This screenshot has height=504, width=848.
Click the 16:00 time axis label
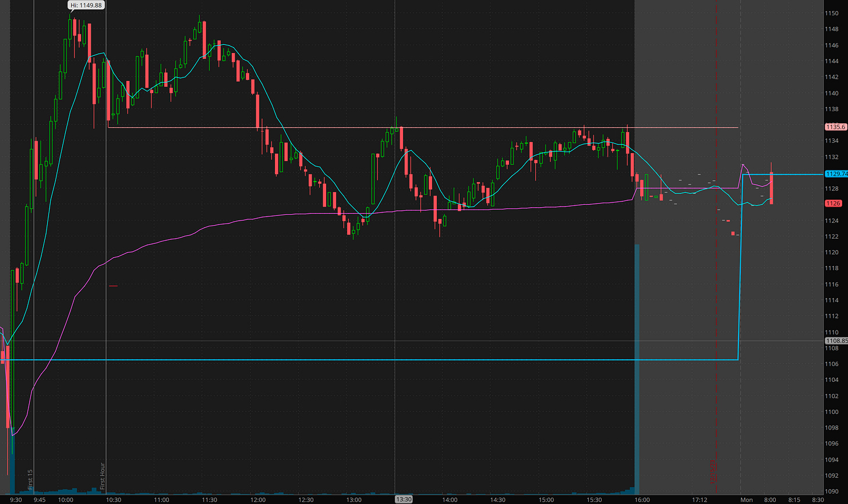[642, 499]
